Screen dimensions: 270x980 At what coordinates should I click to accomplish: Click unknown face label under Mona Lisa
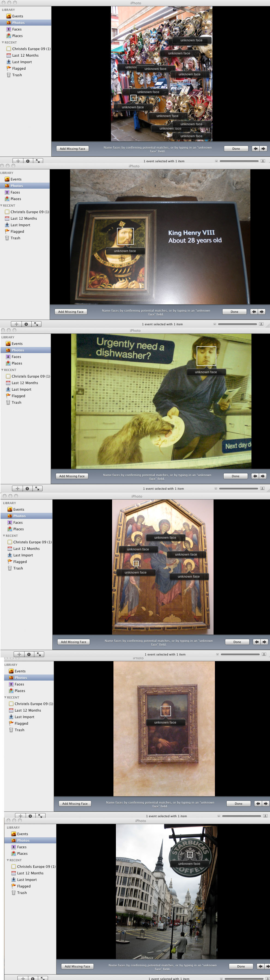pos(165,722)
